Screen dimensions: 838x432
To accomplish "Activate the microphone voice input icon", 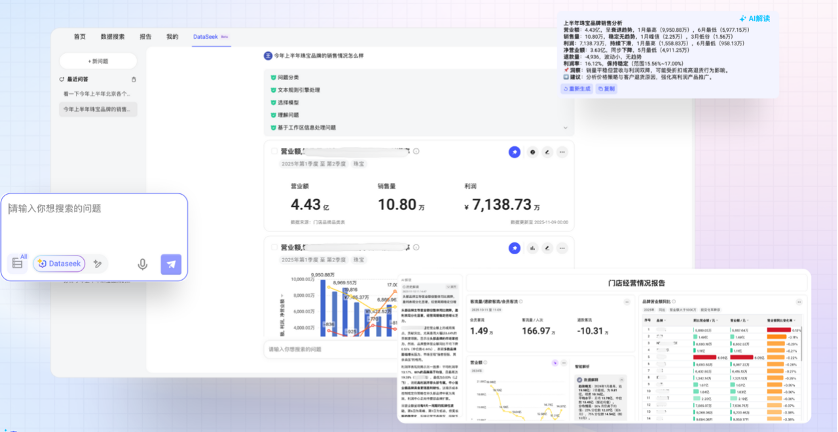I will coord(142,264).
